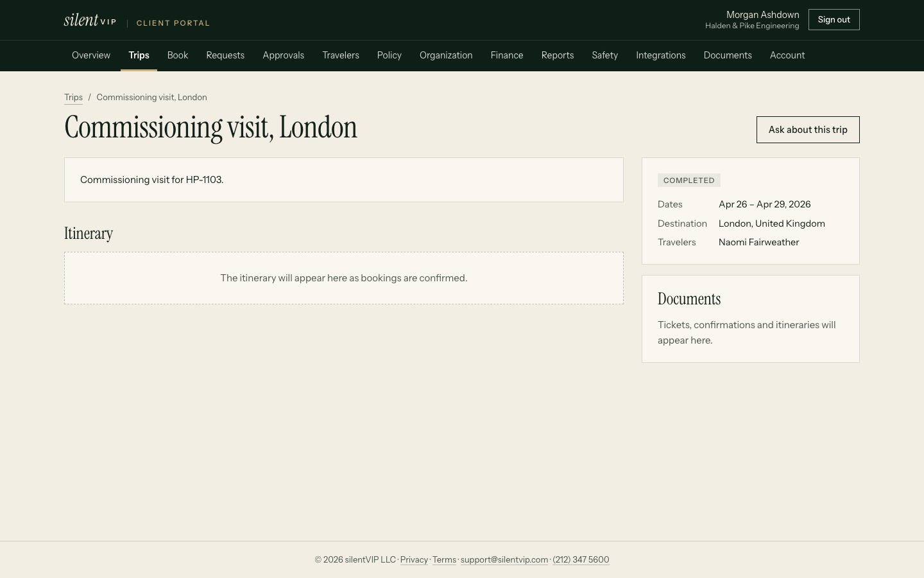The height and width of the screenshot is (578, 924).
Task: Click the Halden & Pike Engineering label
Action: click(x=752, y=26)
